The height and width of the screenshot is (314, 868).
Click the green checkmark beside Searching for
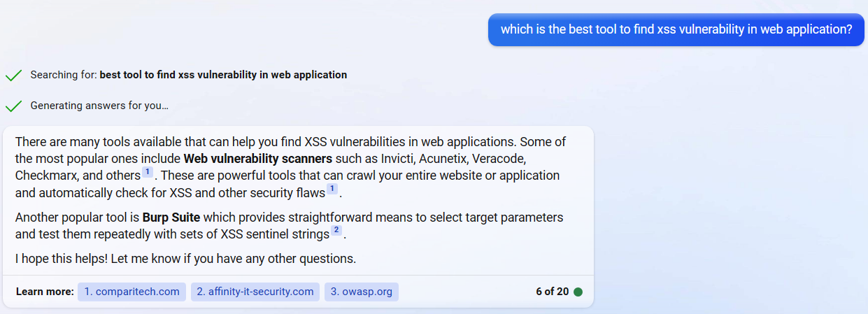[13, 75]
